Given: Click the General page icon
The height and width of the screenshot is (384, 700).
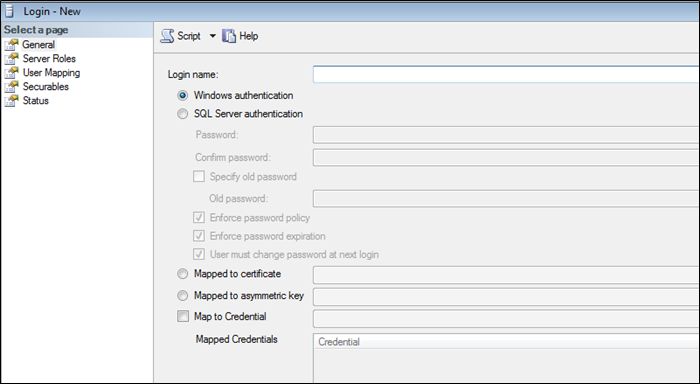Looking at the screenshot, I should [12, 45].
